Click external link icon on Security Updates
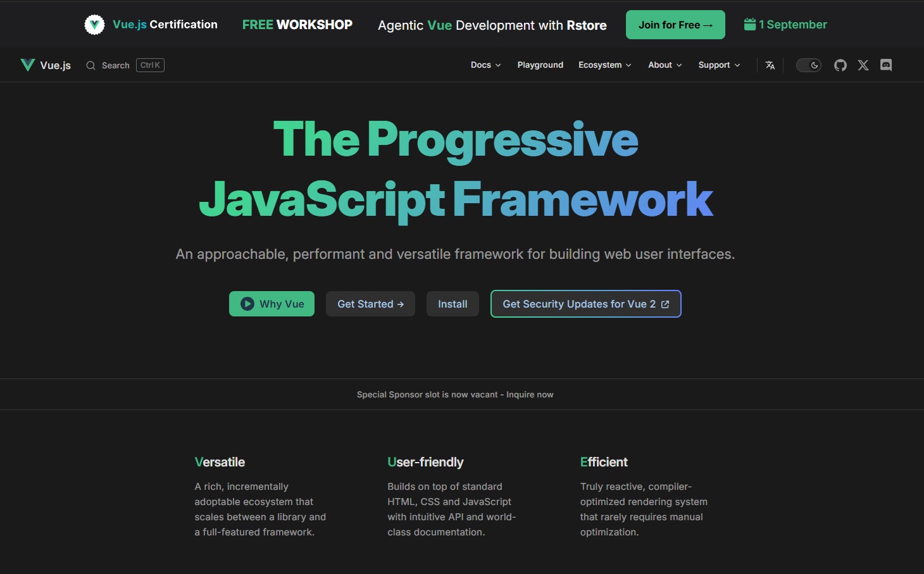The image size is (924, 574). coord(665,304)
